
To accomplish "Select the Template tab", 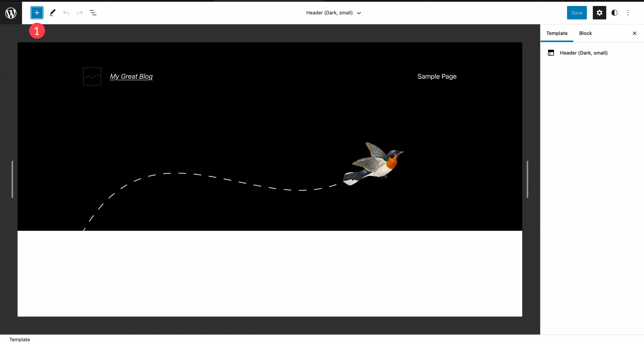I will pyautogui.click(x=557, y=33).
